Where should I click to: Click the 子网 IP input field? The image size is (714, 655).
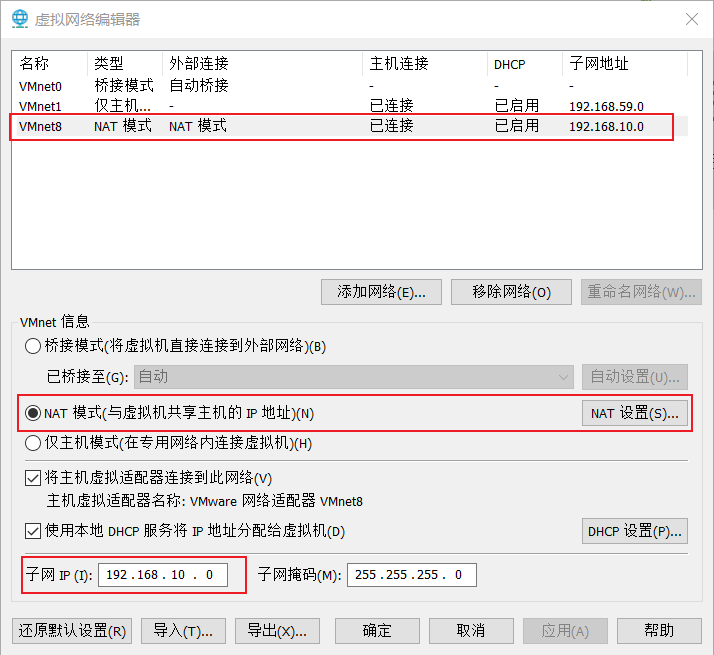coord(163,575)
